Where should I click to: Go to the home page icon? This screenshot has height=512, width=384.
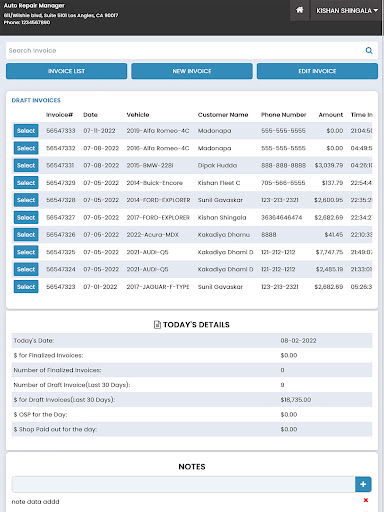pos(300,10)
